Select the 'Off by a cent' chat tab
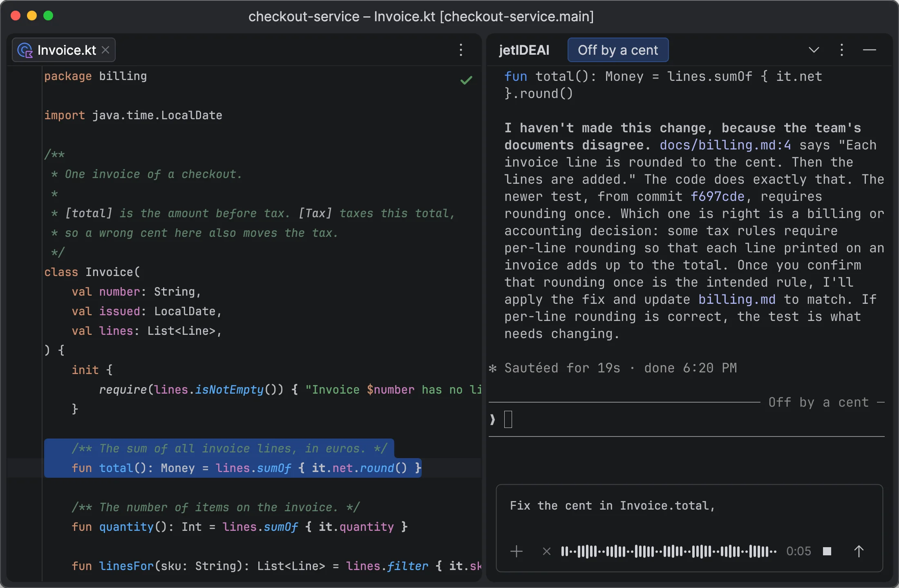Screen dimensions: 899x588 click(618, 50)
